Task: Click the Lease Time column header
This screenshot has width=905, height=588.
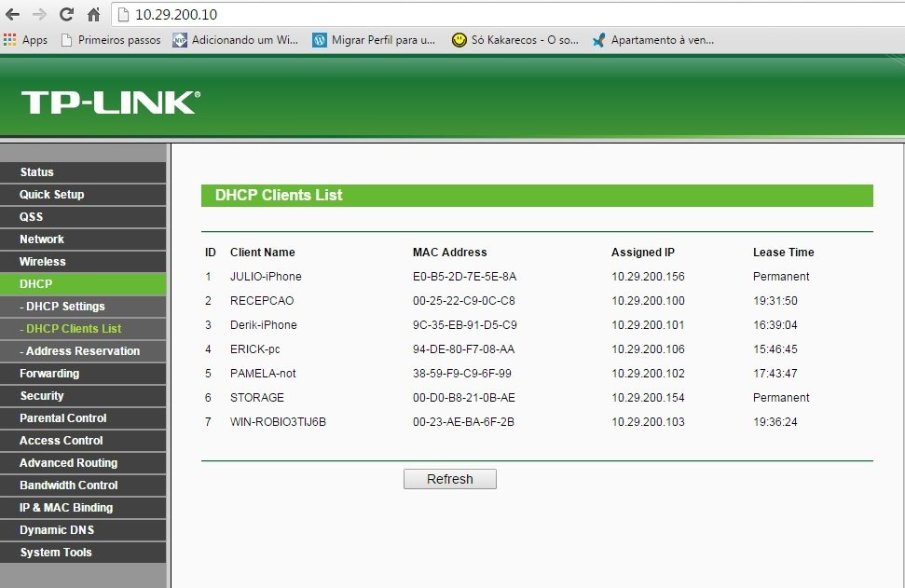Action: [783, 253]
